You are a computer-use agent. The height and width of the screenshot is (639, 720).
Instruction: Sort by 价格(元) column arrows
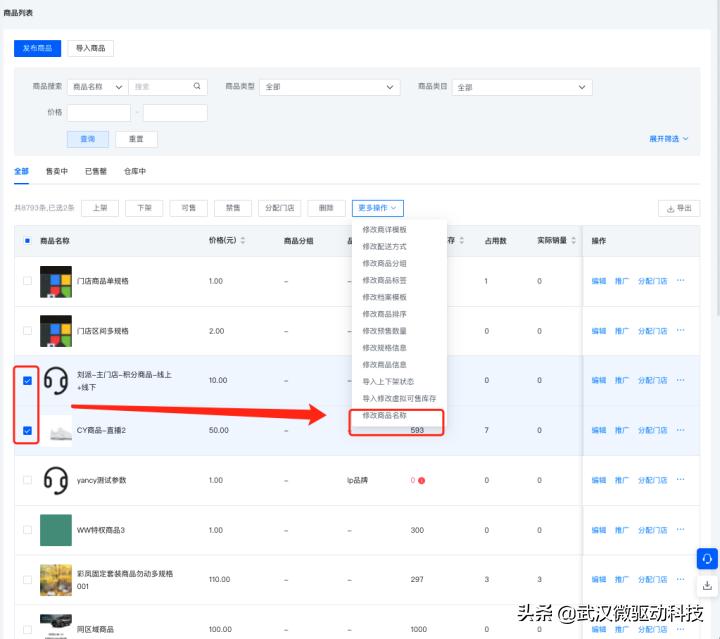242,241
